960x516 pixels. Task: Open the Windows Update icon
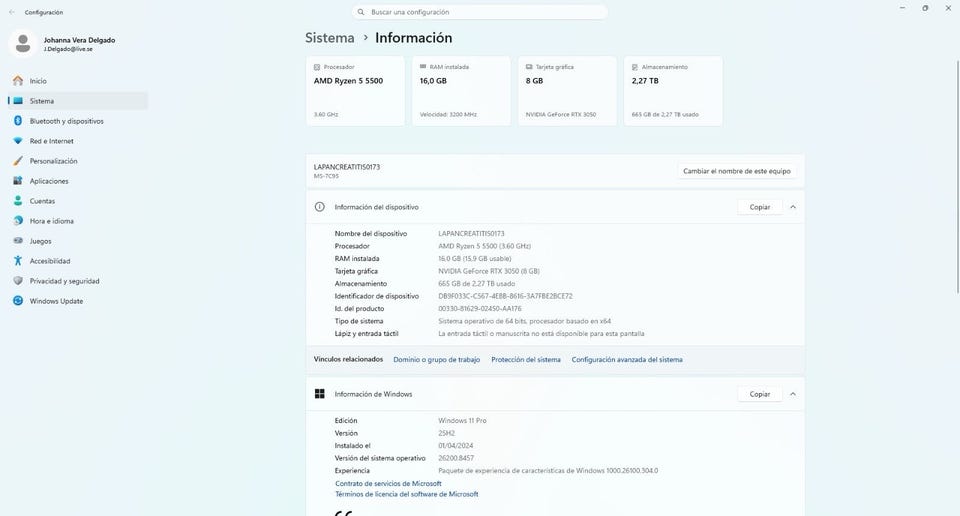click(x=18, y=301)
